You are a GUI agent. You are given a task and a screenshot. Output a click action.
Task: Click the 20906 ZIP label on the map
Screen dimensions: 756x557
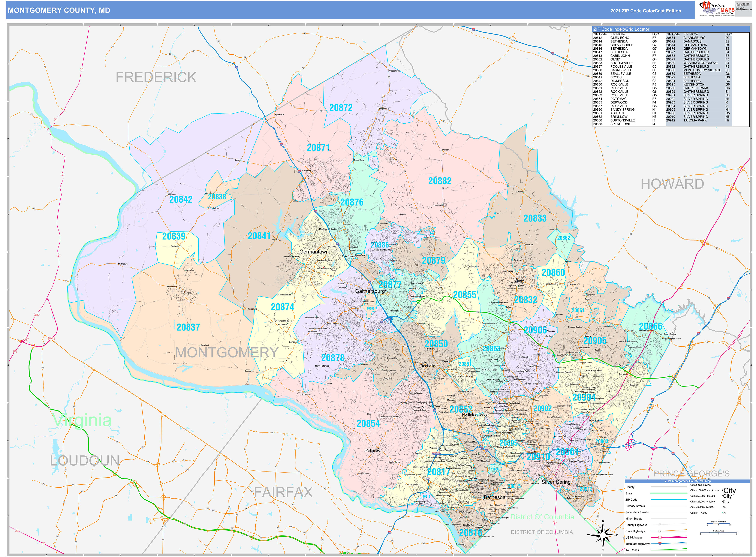535,330
